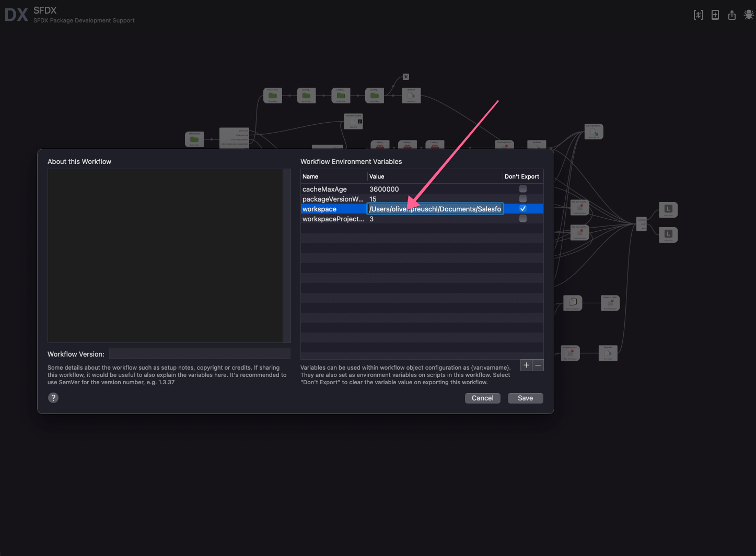Viewport: 756px width, 556px height.
Task: Select the Copy to Clipboard node
Action: (x=573, y=303)
